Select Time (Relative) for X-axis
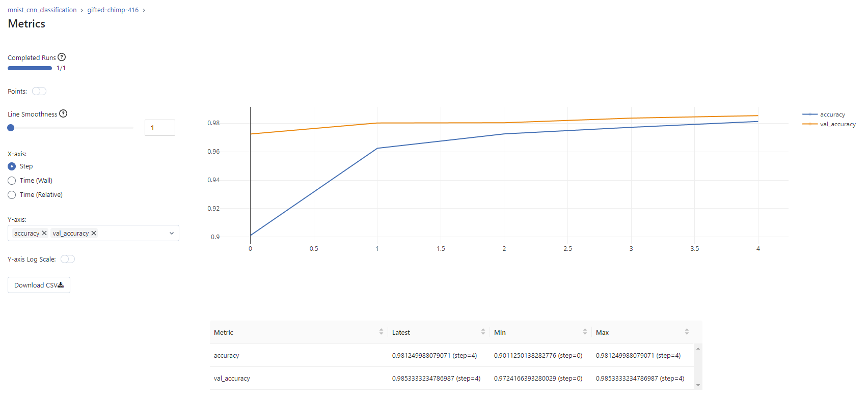Image resolution: width=868 pixels, height=404 pixels. click(x=12, y=195)
